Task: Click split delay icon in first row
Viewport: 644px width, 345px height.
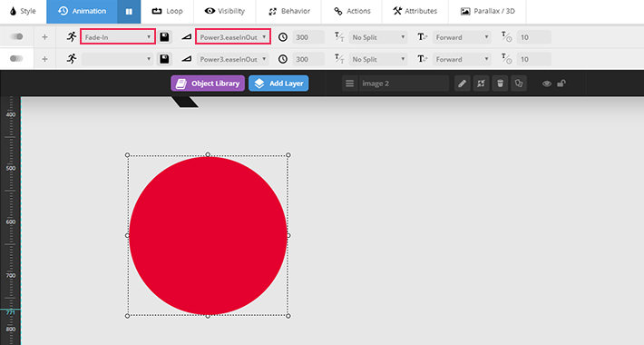Action: click(507, 37)
